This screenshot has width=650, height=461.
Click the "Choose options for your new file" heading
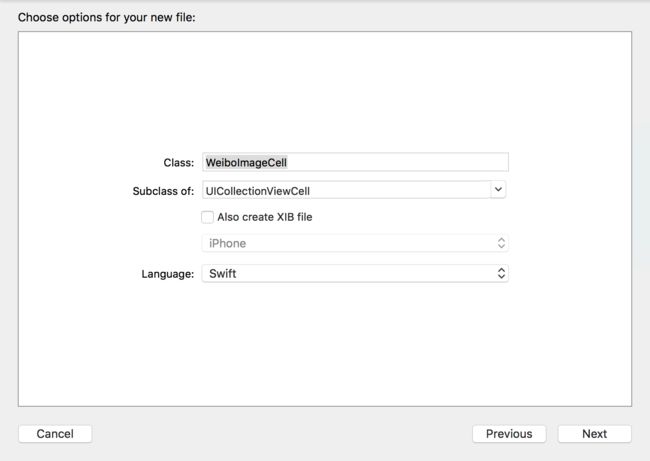107,17
